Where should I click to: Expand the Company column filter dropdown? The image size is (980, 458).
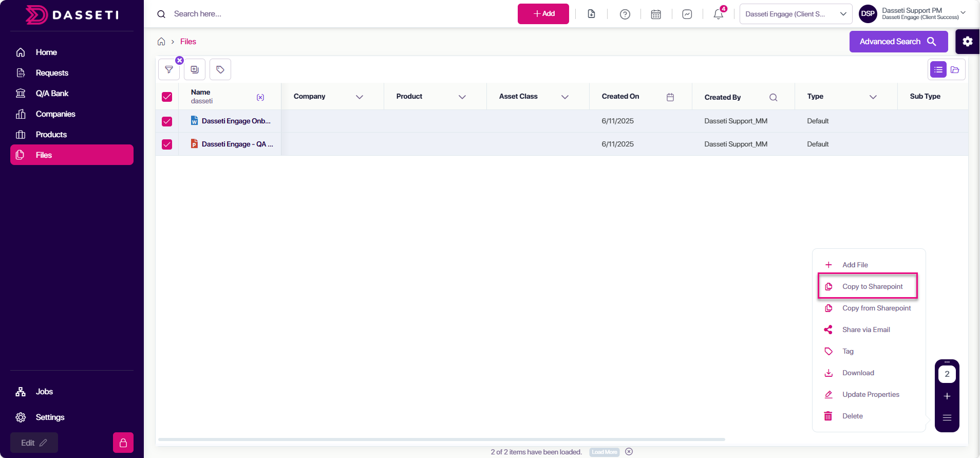[x=360, y=97]
